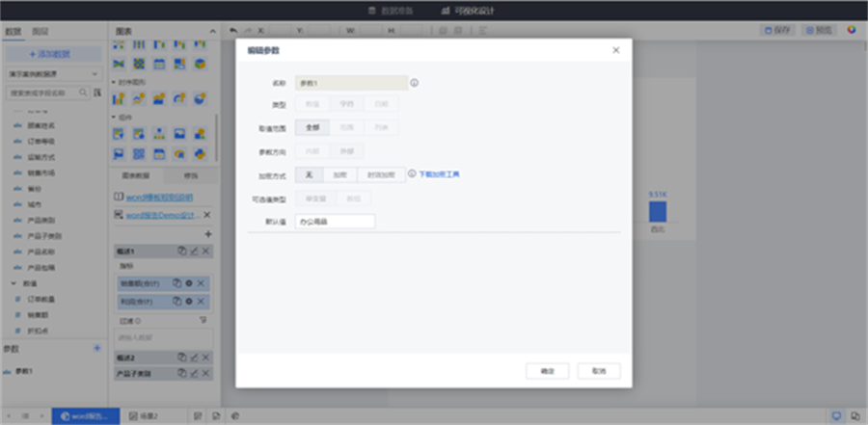
Task: Add a new parameter with the plus icon
Action: [x=97, y=348]
